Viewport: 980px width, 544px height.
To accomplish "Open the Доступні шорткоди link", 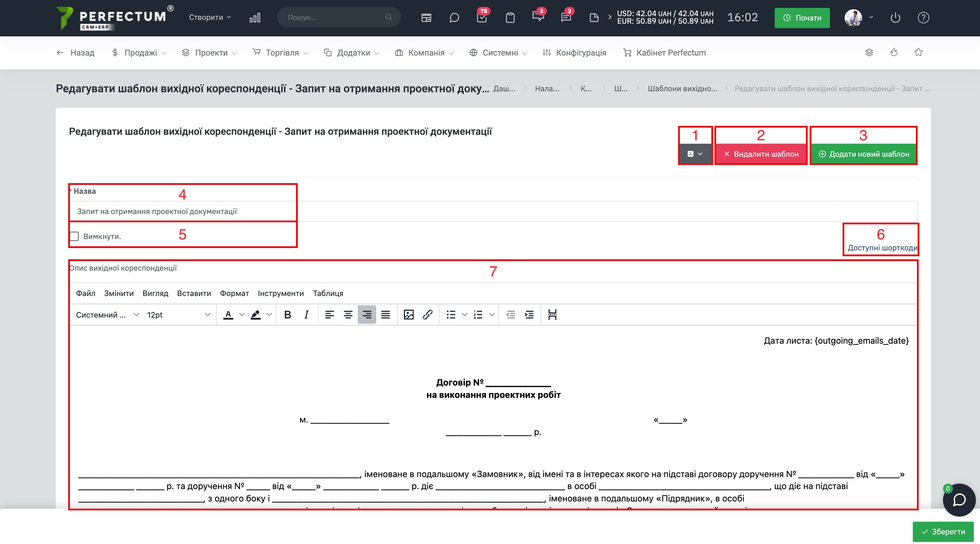I will pyautogui.click(x=882, y=248).
